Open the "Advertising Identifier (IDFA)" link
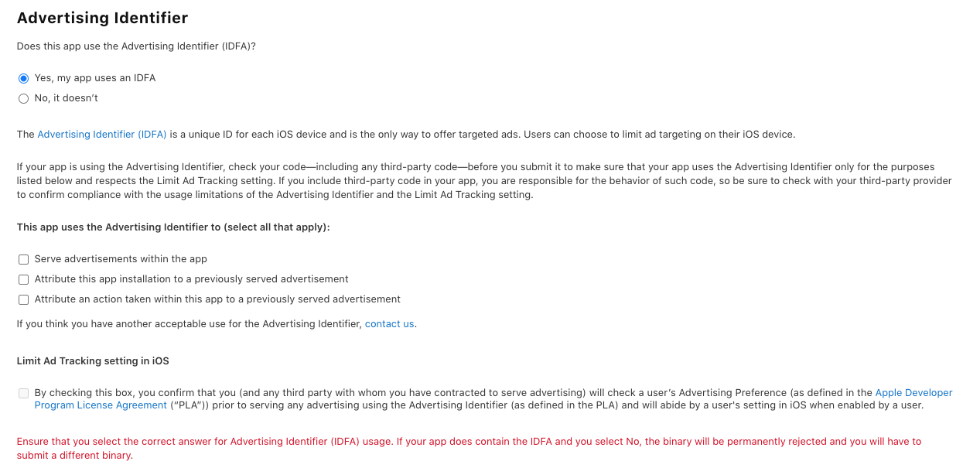Image resolution: width=980 pixels, height=468 pixels. (x=101, y=134)
